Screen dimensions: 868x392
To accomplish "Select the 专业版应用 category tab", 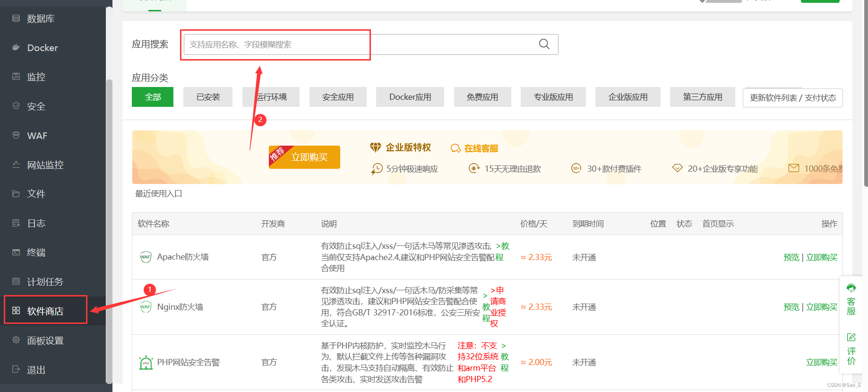I will tap(553, 97).
